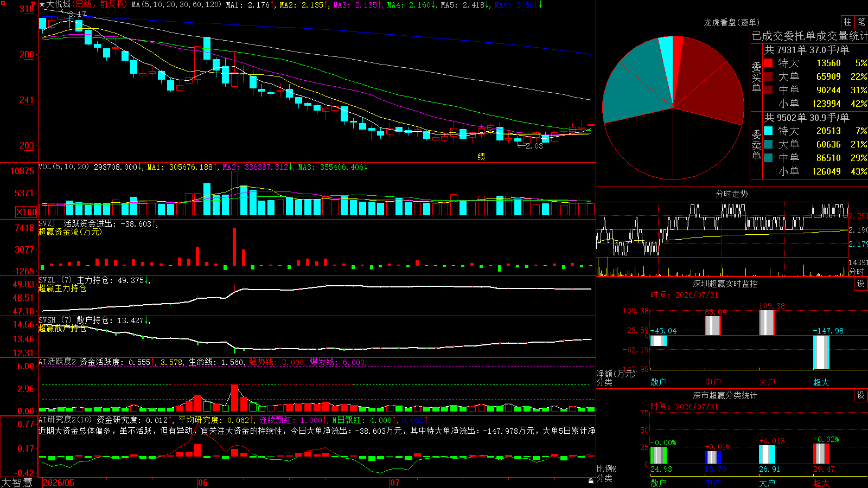868x488 pixels.
Task: Click the teal 大单 sell-order swatch
Action: coord(768,144)
